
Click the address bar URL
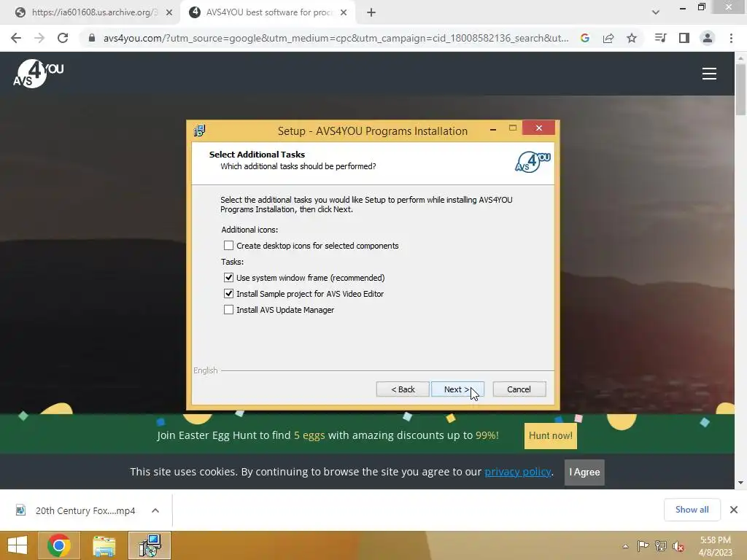[x=336, y=38]
